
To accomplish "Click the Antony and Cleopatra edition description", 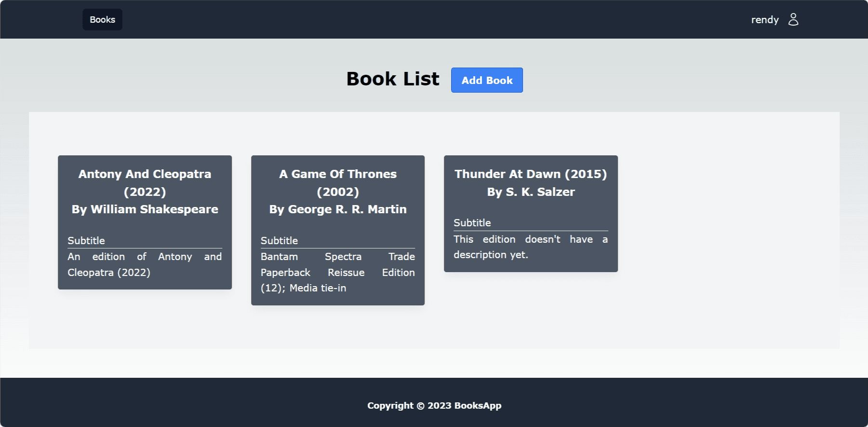I will pos(145,264).
